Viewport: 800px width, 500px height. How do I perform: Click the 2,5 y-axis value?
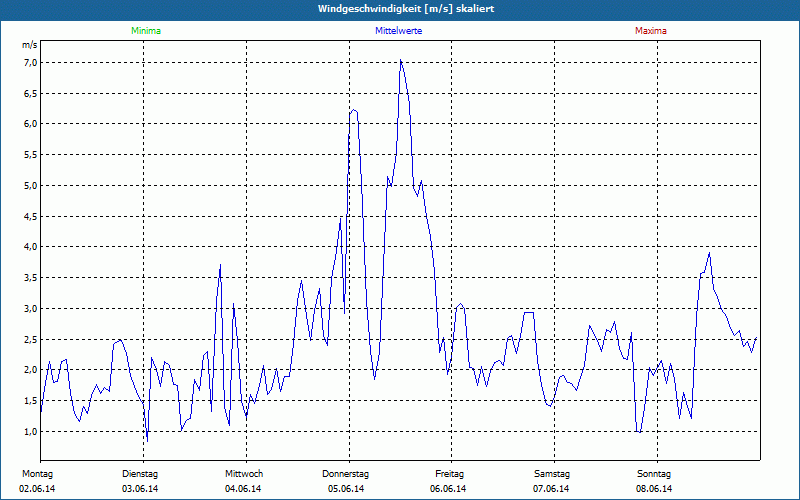(30, 339)
